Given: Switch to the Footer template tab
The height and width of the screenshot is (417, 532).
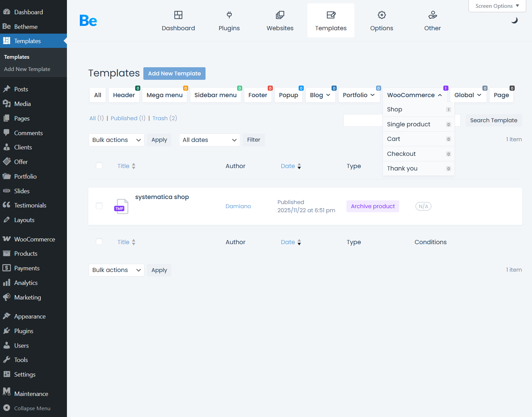Looking at the screenshot, I should (258, 95).
